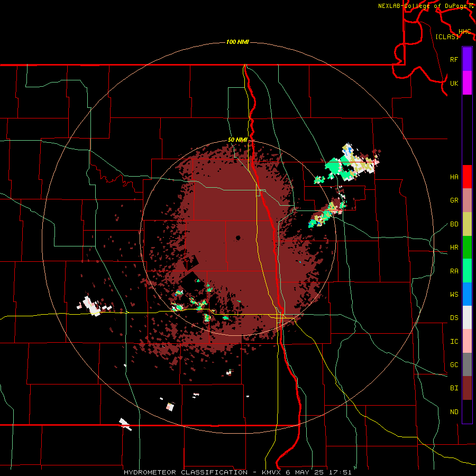The image size is (476, 476).
Task: Click the UK magenta legend swatch
Action: point(467,83)
